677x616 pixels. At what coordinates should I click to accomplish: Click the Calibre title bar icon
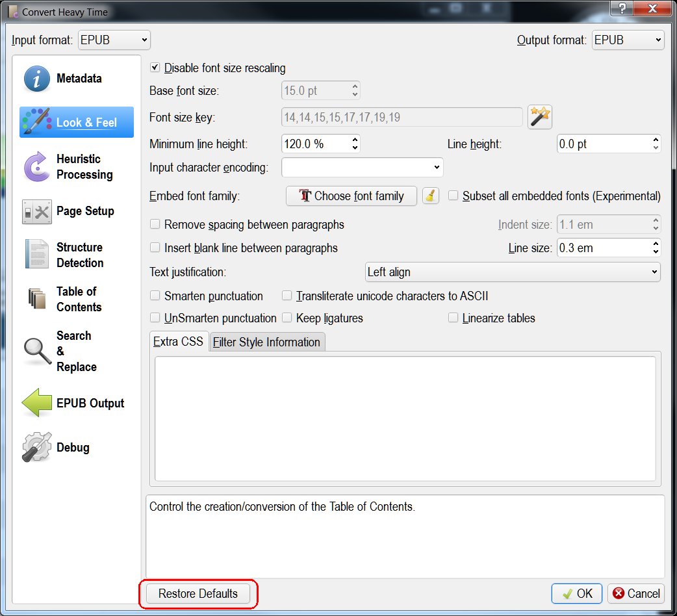(14, 12)
